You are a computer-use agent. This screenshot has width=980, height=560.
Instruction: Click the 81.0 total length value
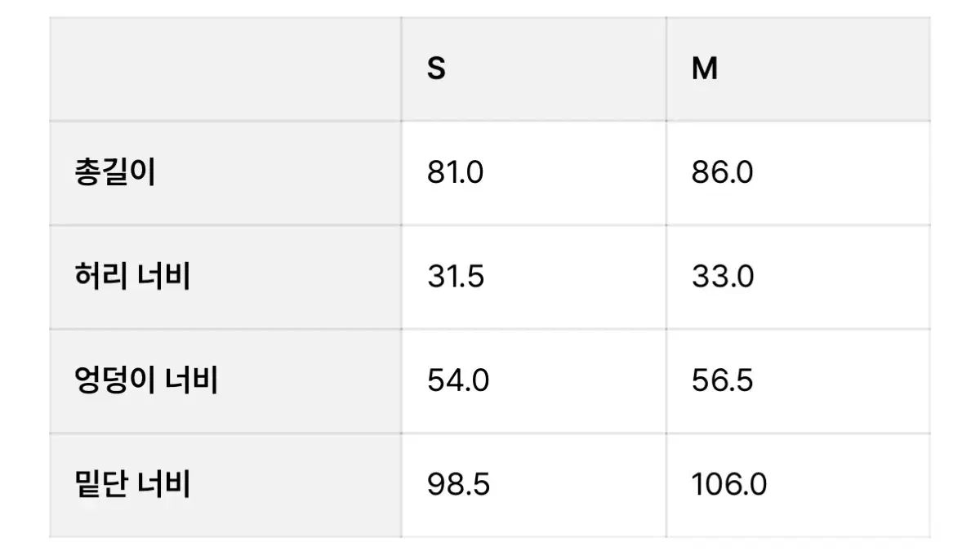coord(455,173)
